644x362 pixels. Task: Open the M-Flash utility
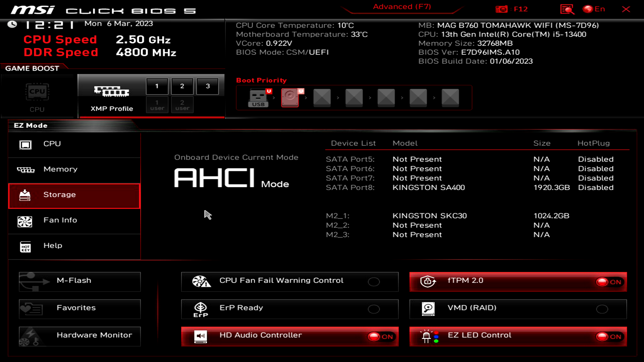click(80, 281)
